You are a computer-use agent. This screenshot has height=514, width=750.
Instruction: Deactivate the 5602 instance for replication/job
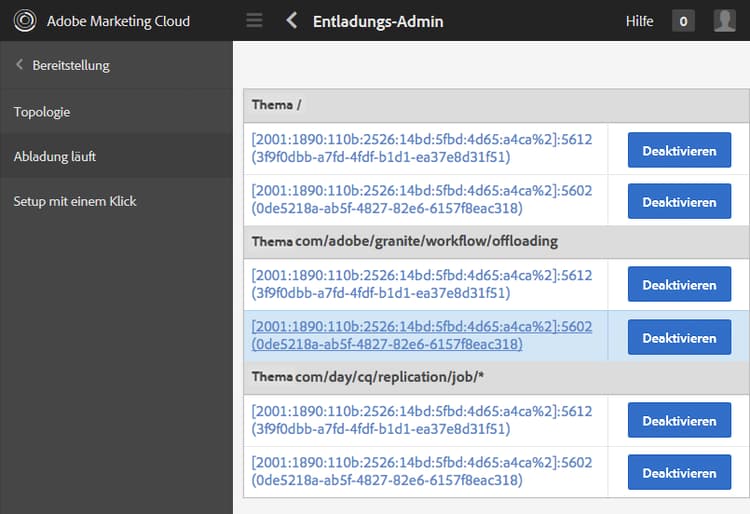coord(679,472)
